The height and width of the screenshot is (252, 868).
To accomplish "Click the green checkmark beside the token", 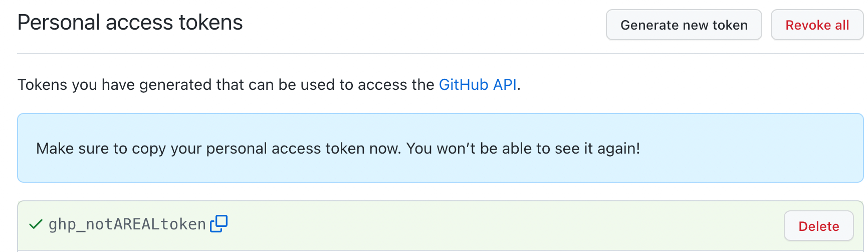I will [36, 224].
